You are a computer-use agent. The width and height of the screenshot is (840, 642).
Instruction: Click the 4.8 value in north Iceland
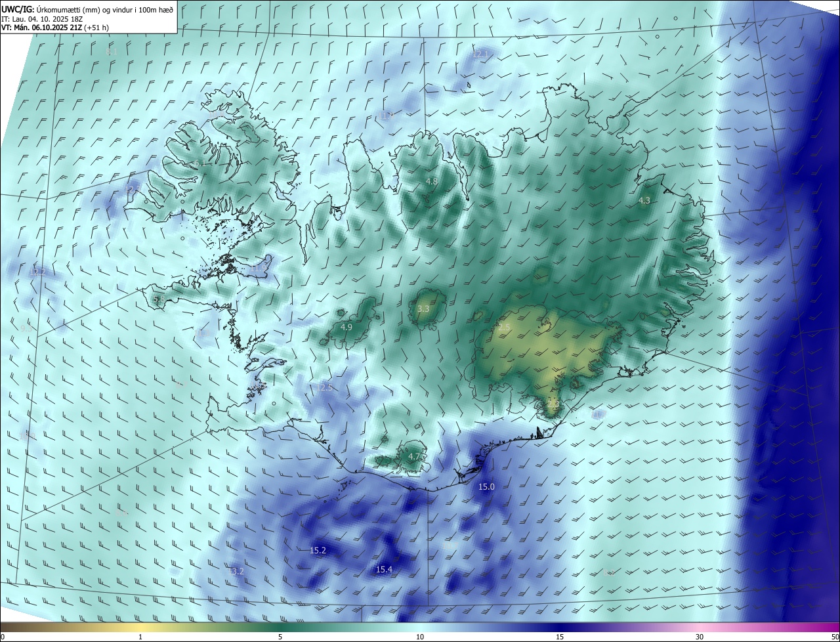[x=431, y=181]
